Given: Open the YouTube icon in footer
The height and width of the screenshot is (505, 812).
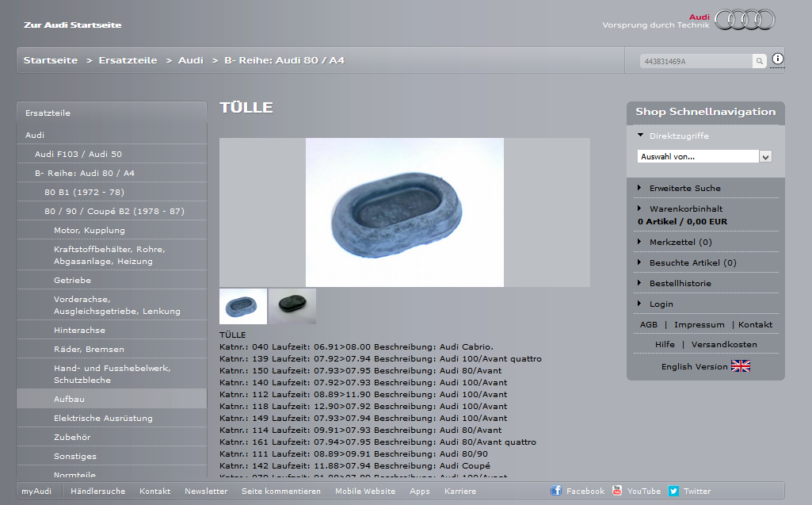Looking at the screenshot, I should 617,491.
